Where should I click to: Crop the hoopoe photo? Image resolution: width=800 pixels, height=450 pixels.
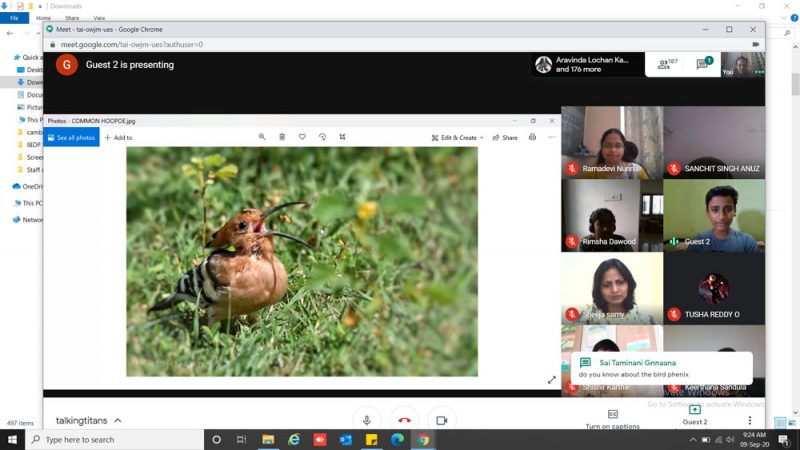point(342,137)
